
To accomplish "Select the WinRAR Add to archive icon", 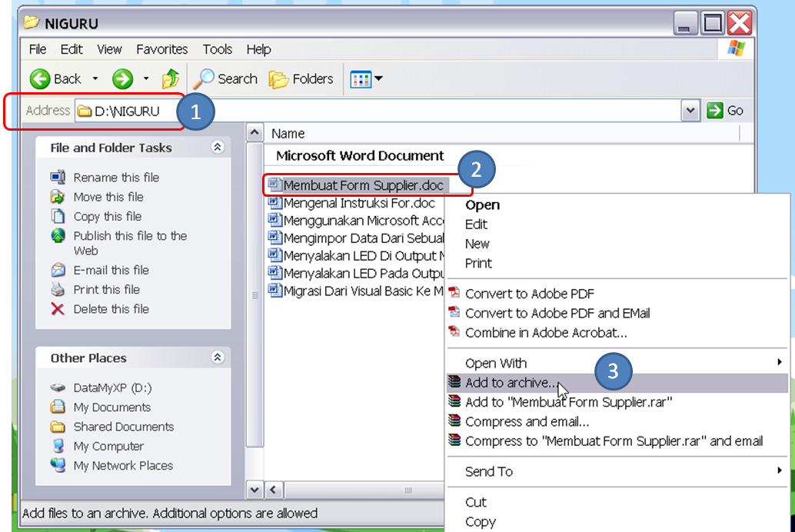I will pyautogui.click(x=454, y=381).
